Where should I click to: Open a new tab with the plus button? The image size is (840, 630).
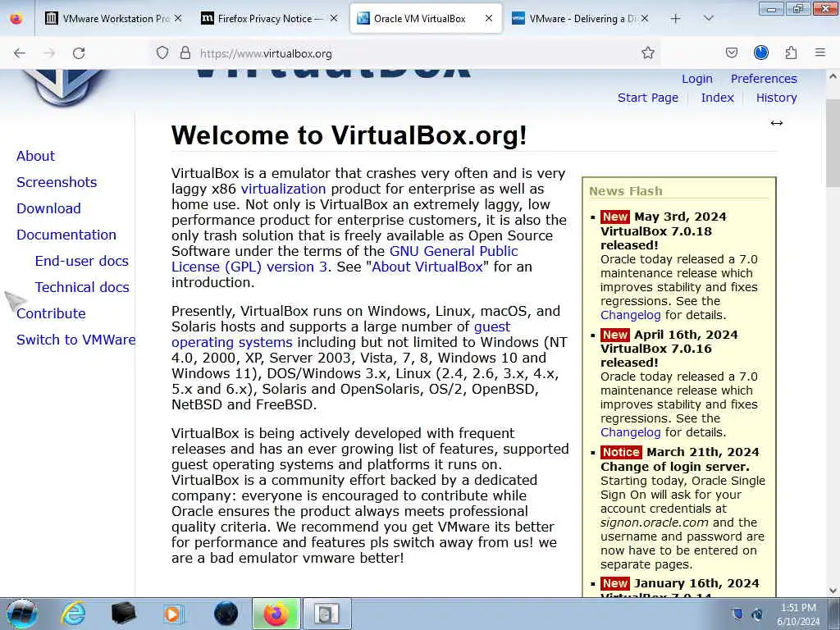pos(675,19)
